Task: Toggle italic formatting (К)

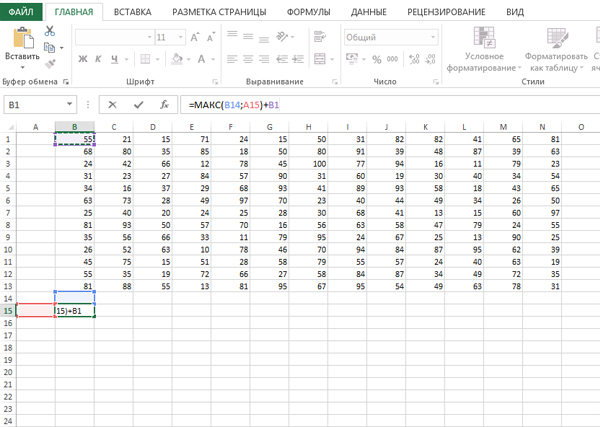Action: [x=99, y=60]
